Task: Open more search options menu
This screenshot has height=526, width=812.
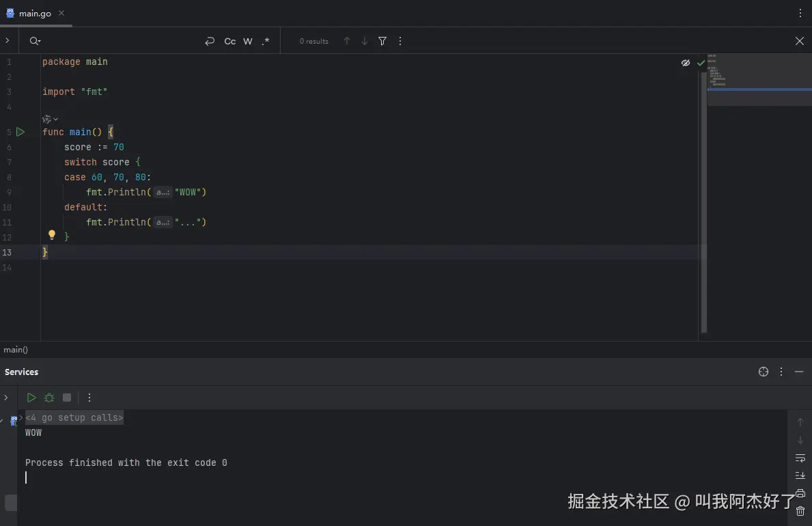Action: pyautogui.click(x=400, y=41)
